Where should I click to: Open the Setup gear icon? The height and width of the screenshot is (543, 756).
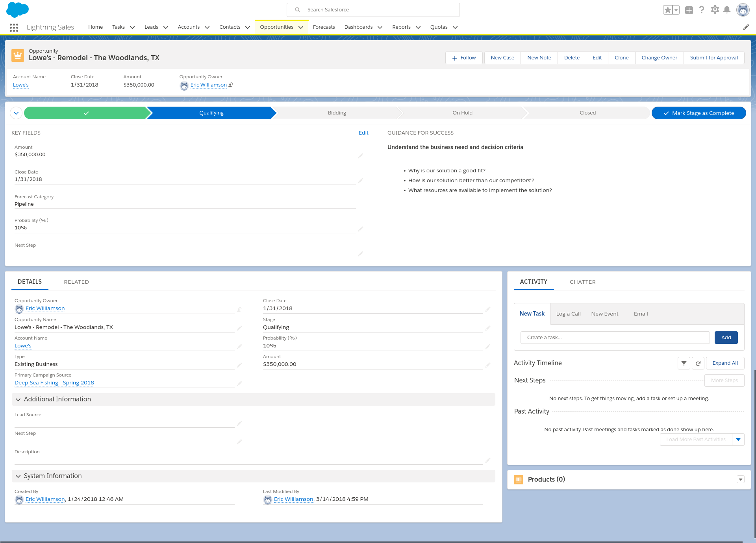[x=715, y=9]
